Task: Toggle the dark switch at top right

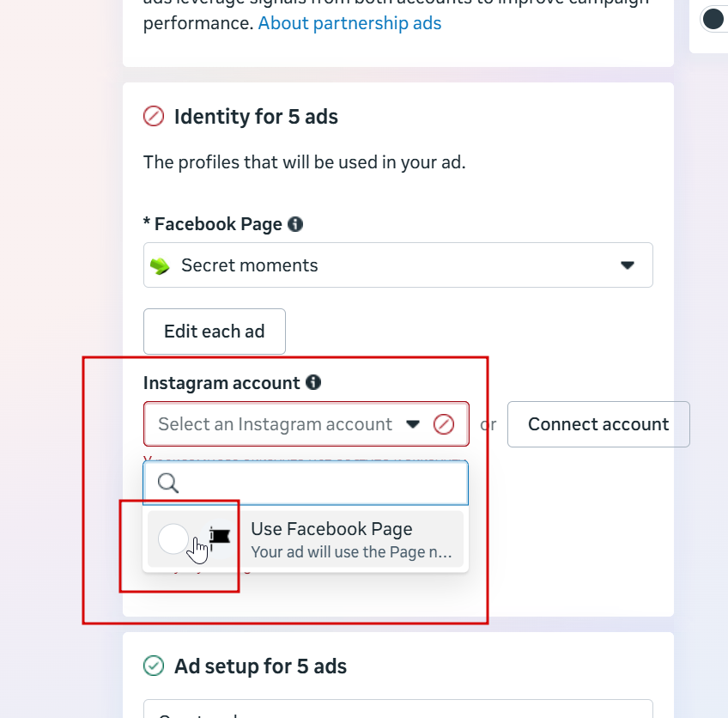Action: 714,20
